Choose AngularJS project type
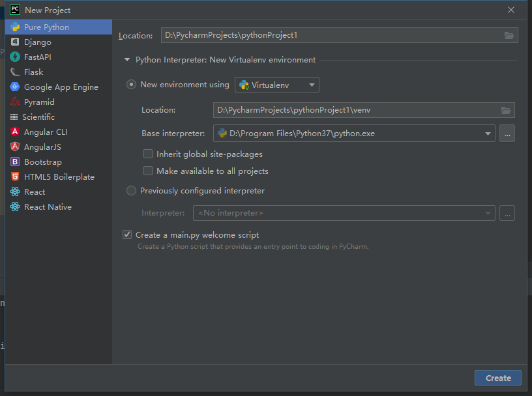This screenshot has height=396, width=532. (x=59, y=147)
